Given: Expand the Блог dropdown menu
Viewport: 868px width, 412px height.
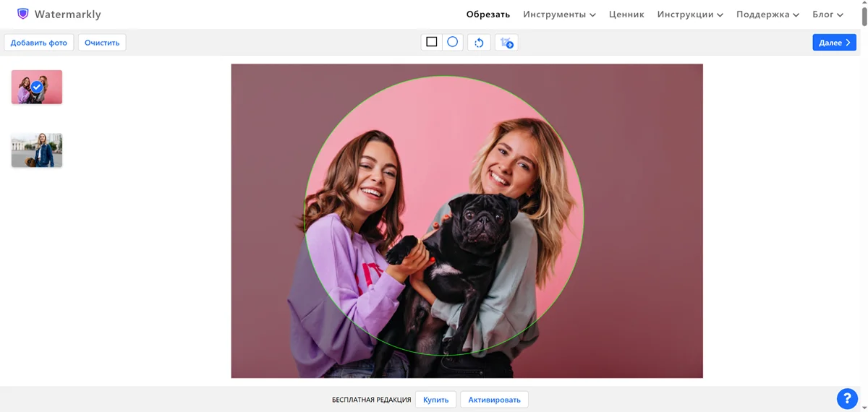Looking at the screenshot, I should point(827,14).
